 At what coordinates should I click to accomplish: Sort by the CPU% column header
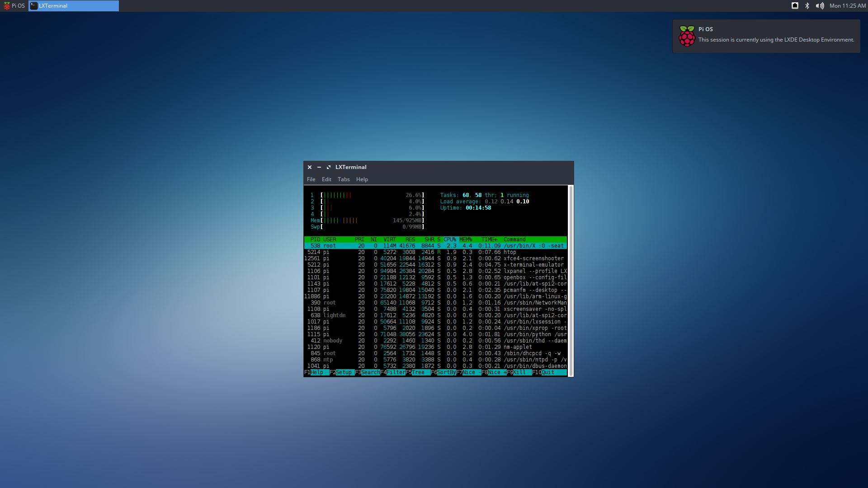(450, 239)
